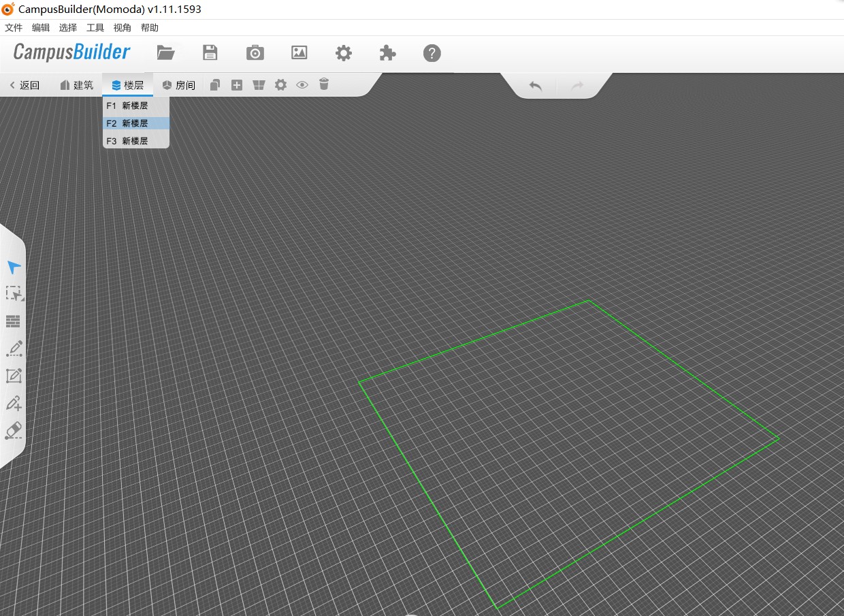Viewport: 844px width, 616px height.
Task: Open help with the question mark icon
Action: pyautogui.click(x=432, y=53)
